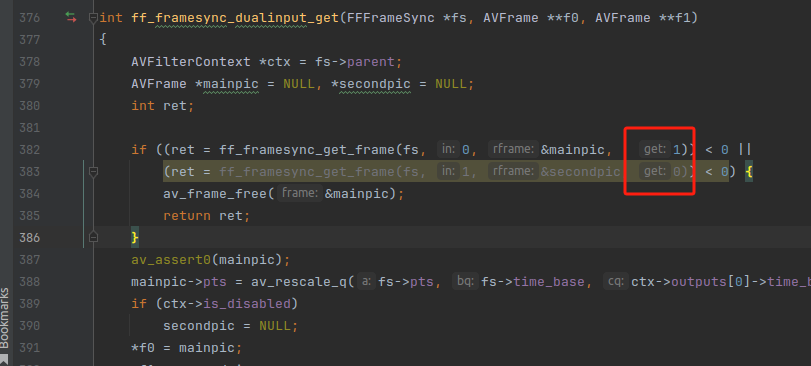Click line number 376 in the gutter
This screenshot has height=366, width=811.
29,18
